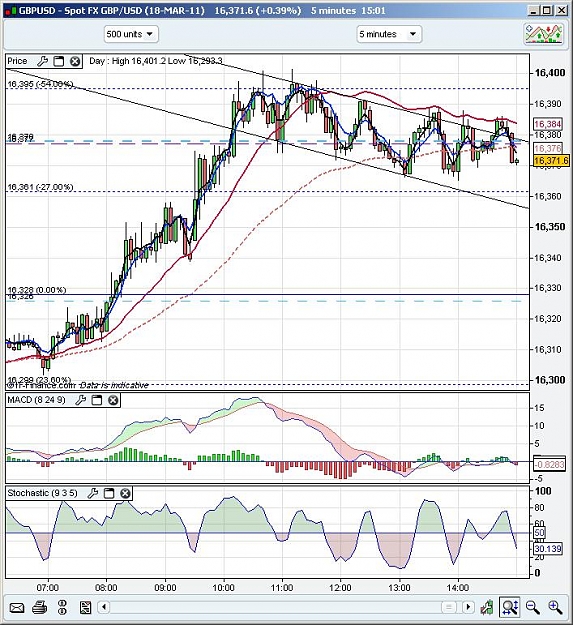Click the MACD (8 24 9) label
This screenshot has width=573, height=625.
click(x=36, y=400)
